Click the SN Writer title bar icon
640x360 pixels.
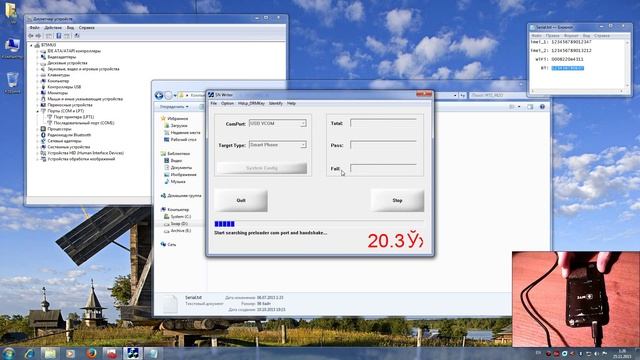point(211,95)
